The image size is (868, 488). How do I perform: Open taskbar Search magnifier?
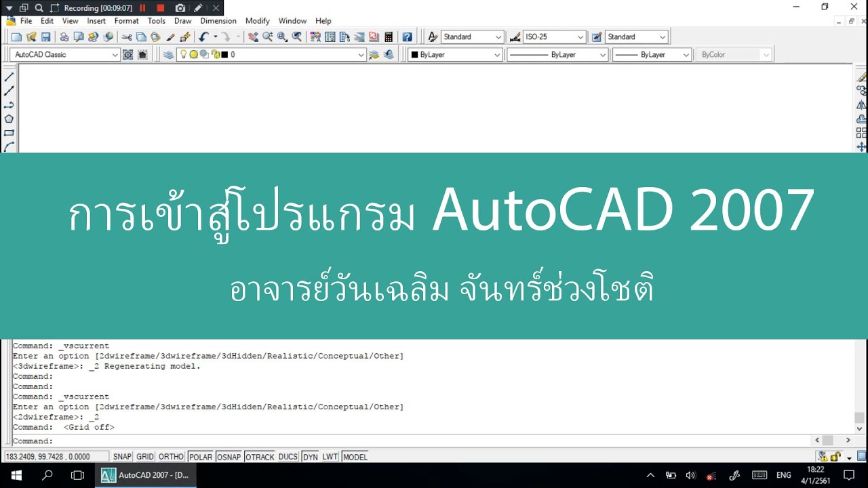(47, 475)
